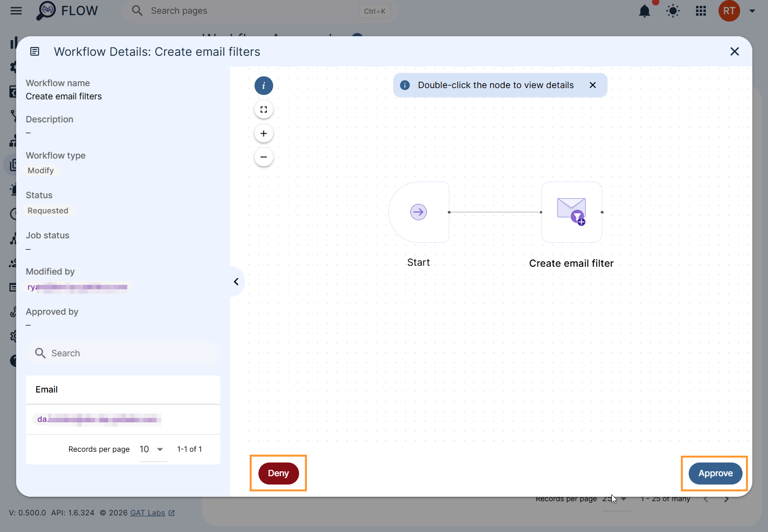
Task: Click the canvas info icon button
Action: pos(264,86)
